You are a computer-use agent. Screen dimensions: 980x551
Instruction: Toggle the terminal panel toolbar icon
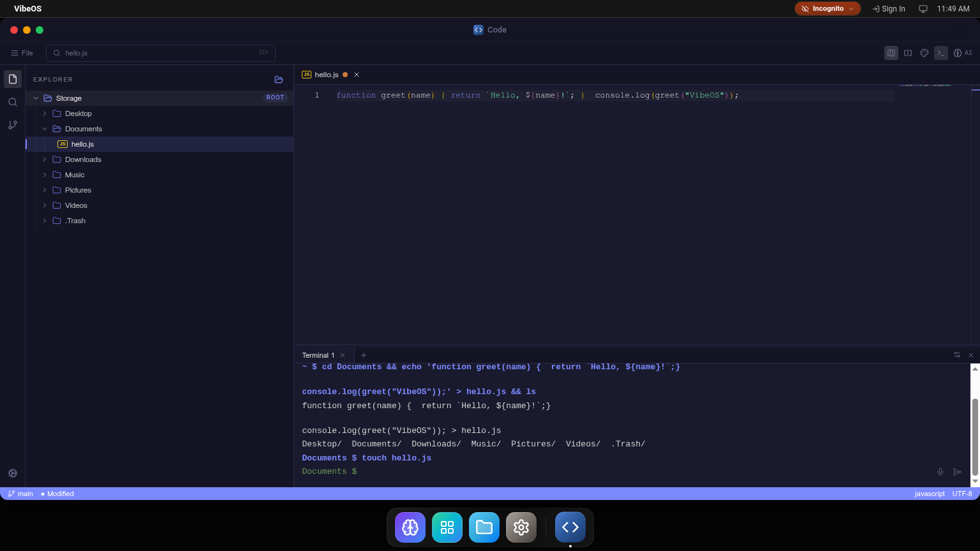(941, 53)
